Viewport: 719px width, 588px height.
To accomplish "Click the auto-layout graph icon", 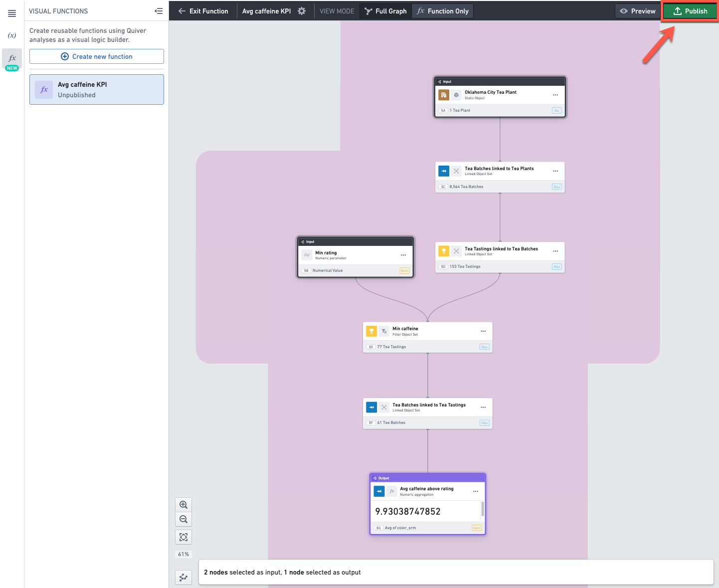I will (x=183, y=578).
